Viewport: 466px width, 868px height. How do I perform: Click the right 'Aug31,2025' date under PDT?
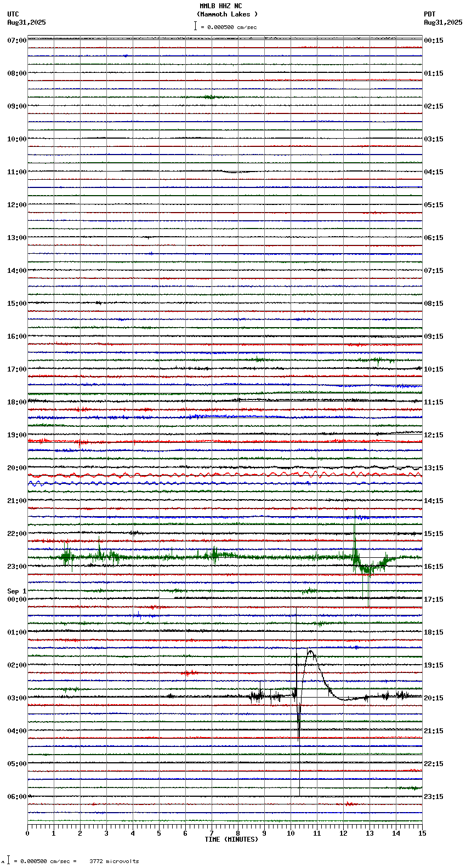[443, 22]
